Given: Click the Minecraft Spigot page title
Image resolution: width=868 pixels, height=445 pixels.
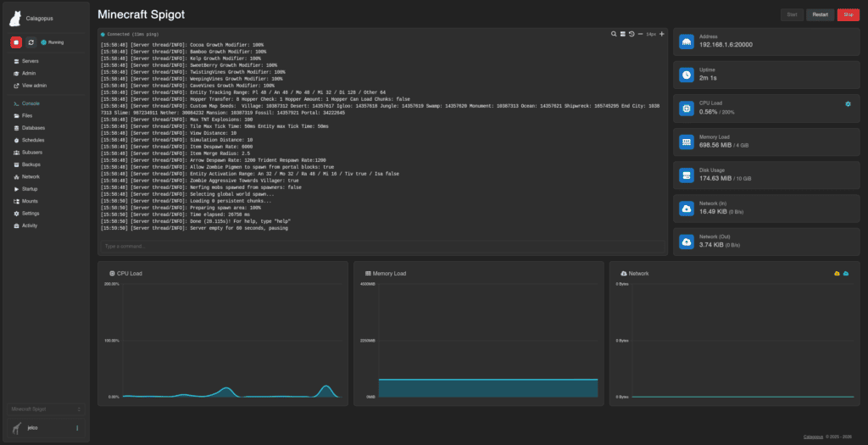Looking at the screenshot, I should pos(142,15).
